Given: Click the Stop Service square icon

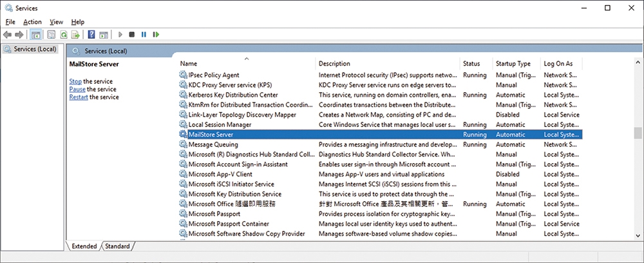Looking at the screenshot, I should [132, 35].
